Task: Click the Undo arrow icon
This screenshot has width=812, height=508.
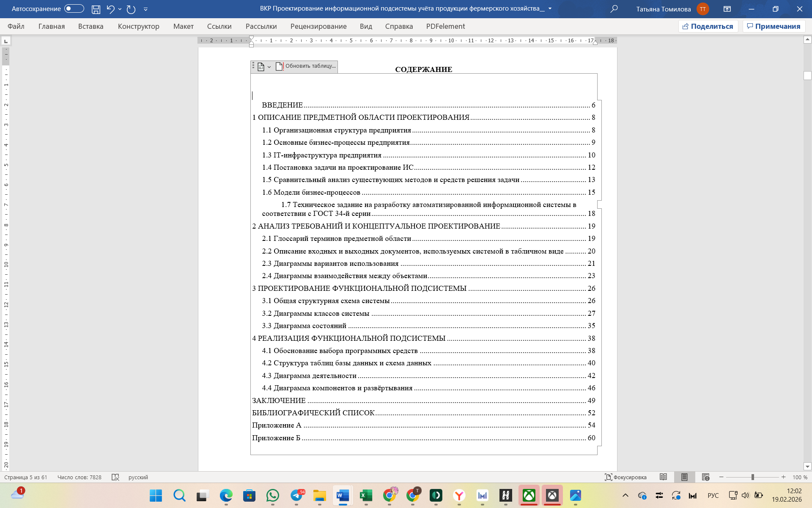Action: coord(110,9)
